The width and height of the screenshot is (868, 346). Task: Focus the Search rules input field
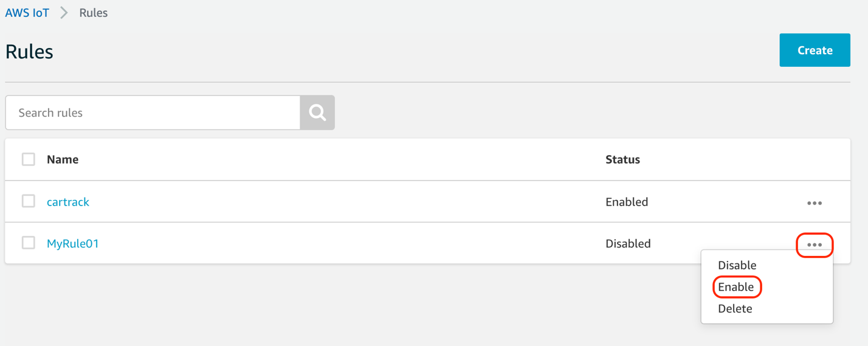153,112
